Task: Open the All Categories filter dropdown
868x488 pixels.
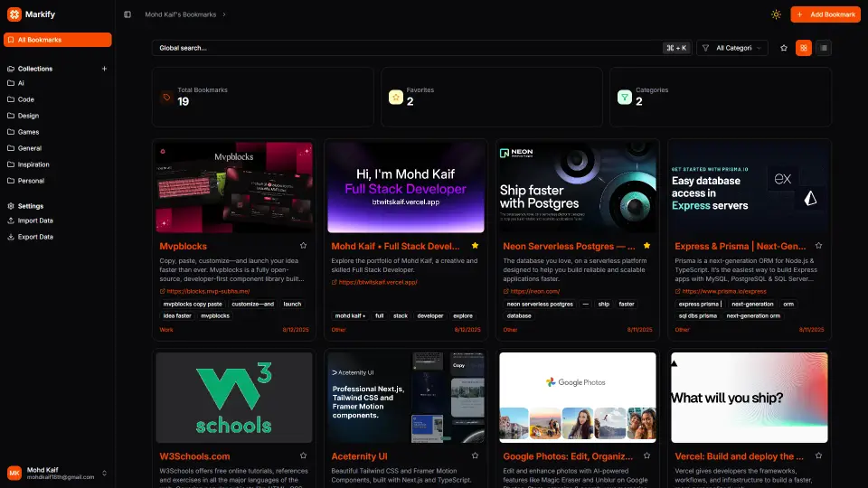Action: click(x=732, y=48)
